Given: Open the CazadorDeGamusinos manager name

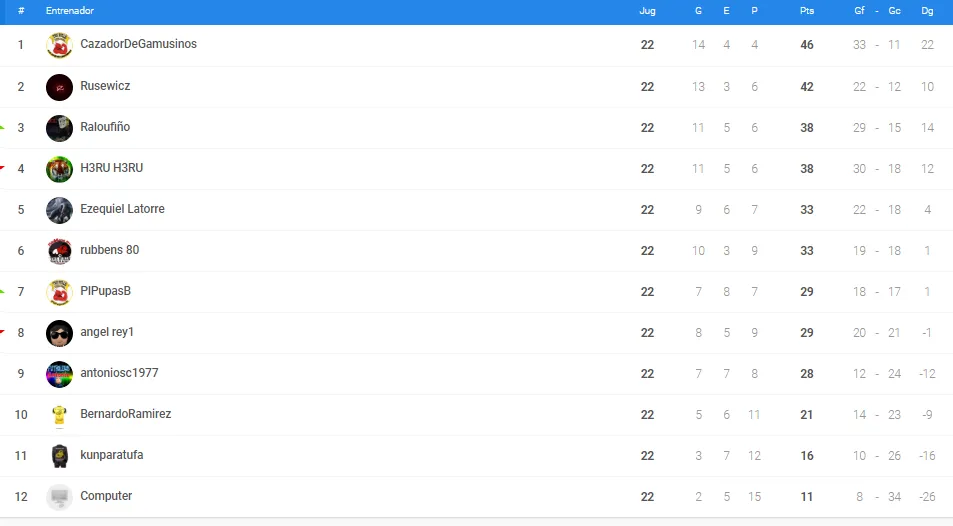Looking at the screenshot, I should click(139, 44).
